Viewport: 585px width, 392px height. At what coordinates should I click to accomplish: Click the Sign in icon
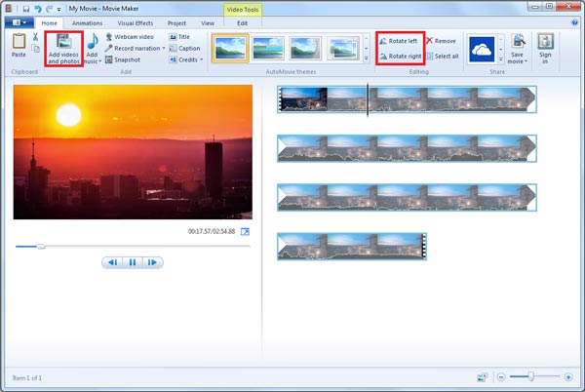click(545, 41)
